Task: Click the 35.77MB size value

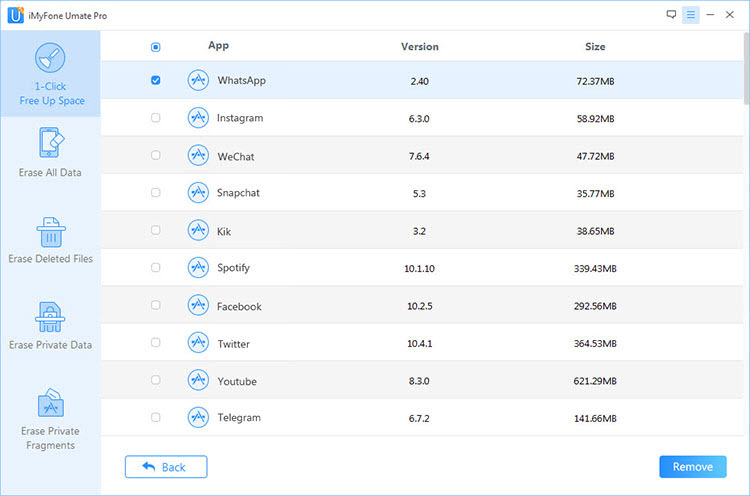Action: [595, 194]
